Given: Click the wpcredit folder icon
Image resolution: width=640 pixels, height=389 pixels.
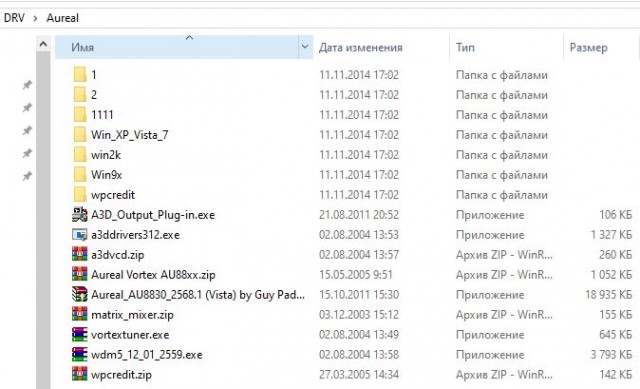Looking at the screenshot, I should 80,195.
